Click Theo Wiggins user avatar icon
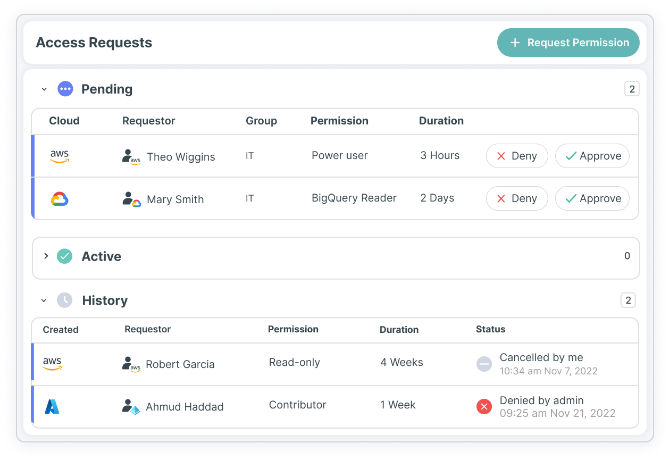 click(130, 157)
